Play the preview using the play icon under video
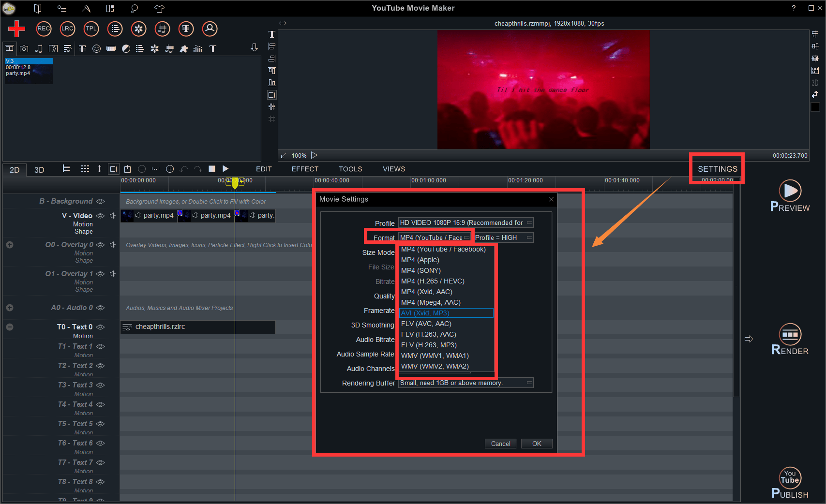826x504 pixels. click(314, 155)
